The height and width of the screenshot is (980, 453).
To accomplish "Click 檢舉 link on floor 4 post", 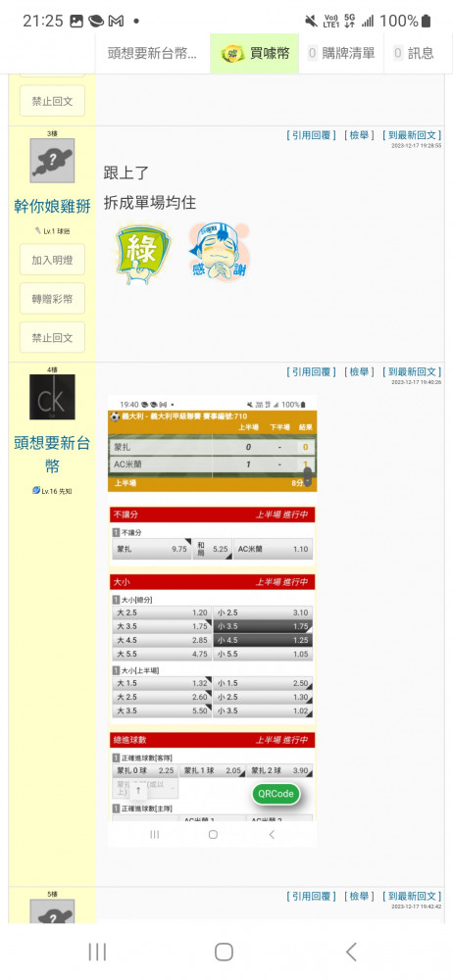I will click(x=359, y=371).
